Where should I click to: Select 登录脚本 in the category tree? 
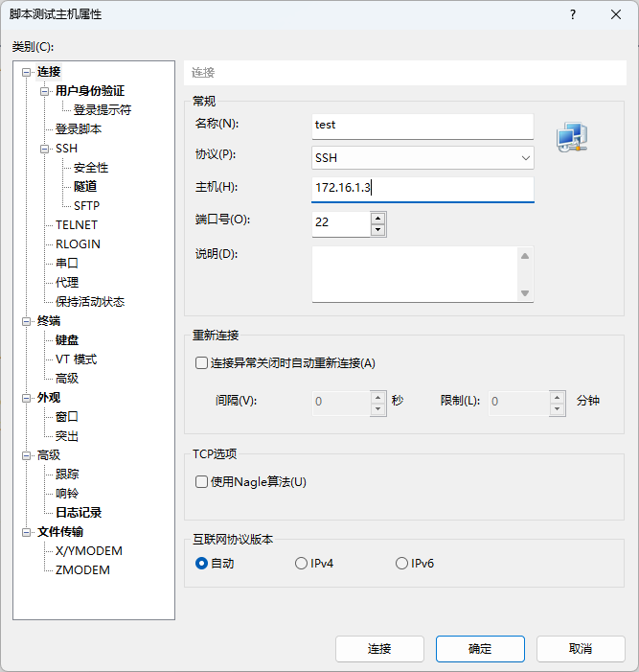click(x=79, y=129)
